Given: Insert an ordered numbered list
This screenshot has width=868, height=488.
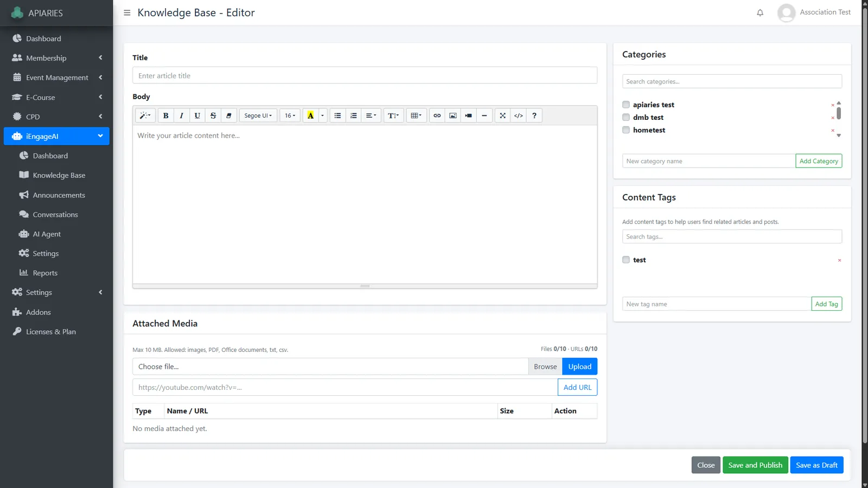Looking at the screenshot, I should point(353,115).
